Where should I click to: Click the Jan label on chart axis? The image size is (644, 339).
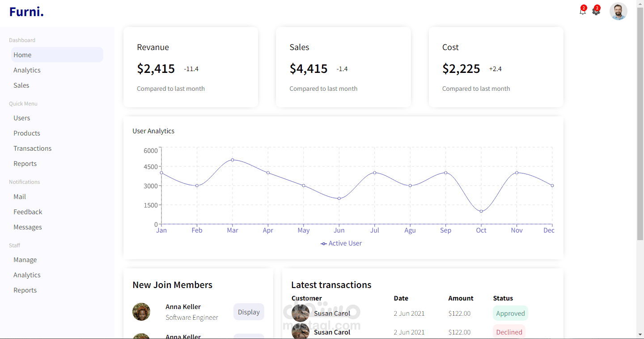(161, 230)
